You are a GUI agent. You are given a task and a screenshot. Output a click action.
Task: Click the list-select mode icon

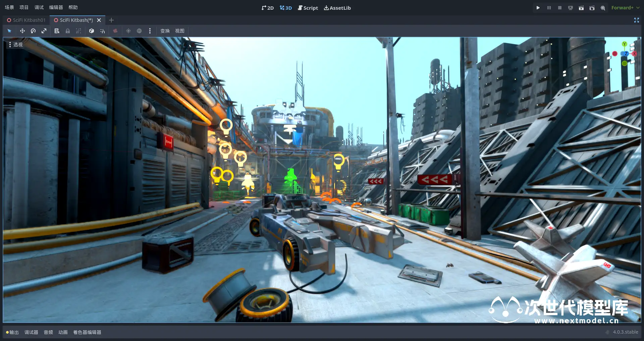(57, 31)
